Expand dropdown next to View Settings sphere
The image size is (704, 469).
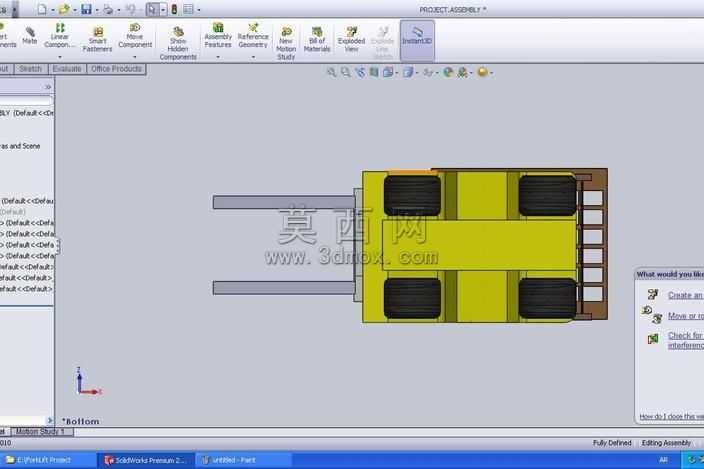pyautogui.click(x=492, y=73)
